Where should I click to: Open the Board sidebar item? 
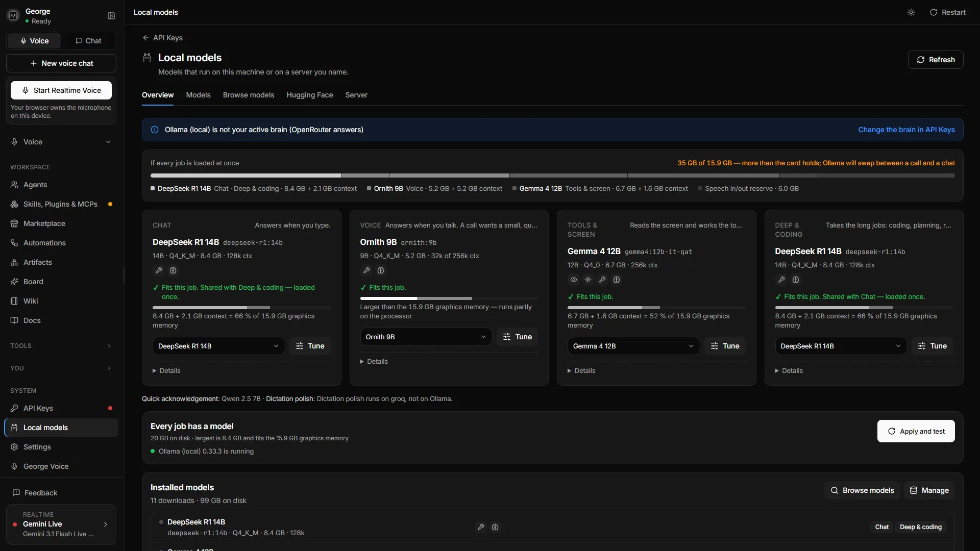tap(61, 282)
